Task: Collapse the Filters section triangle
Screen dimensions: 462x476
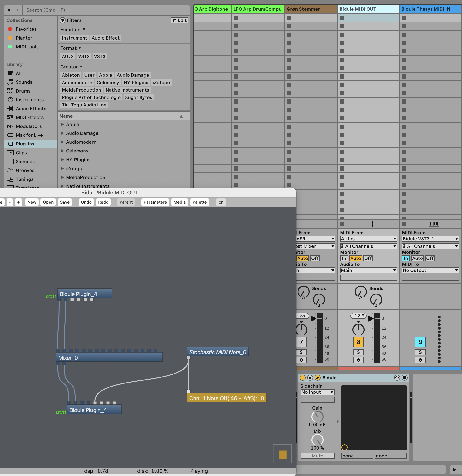Action: 63,20
